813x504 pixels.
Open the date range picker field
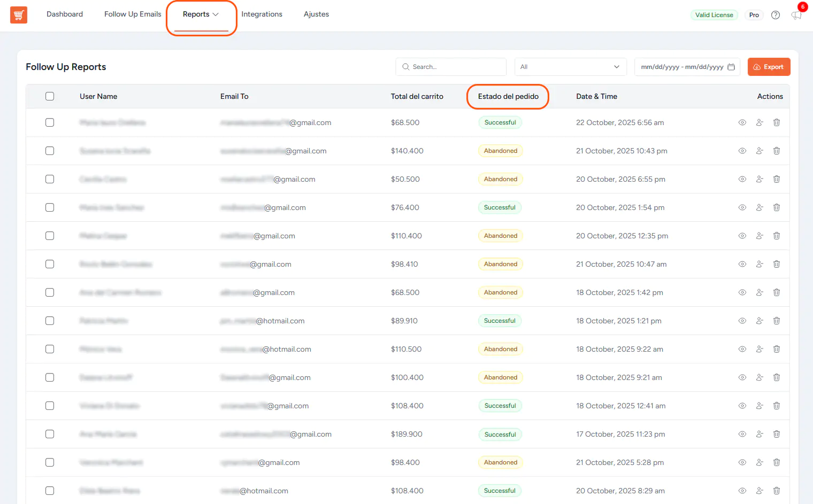pos(681,67)
